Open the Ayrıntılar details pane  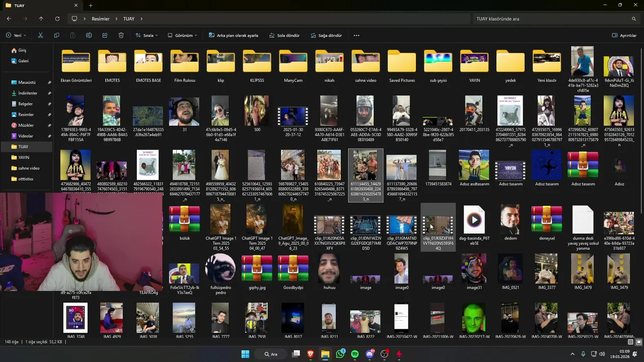pos(624,36)
